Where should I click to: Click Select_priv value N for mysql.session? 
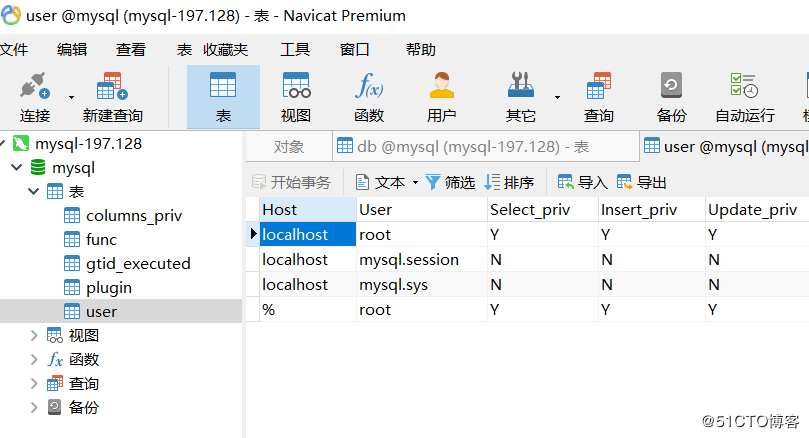coord(543,259)
